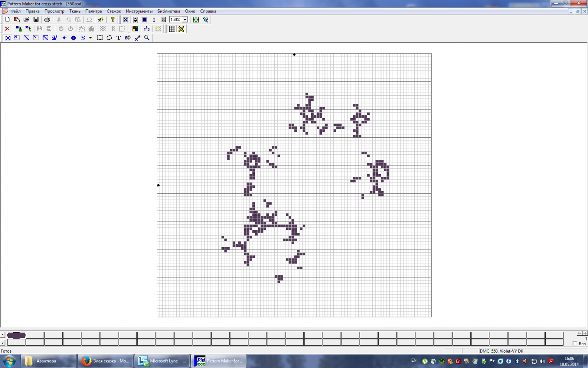The image size is (588, 368).
Task: Check the 'Все' checkbox in palette
Action: coord(575,344)
